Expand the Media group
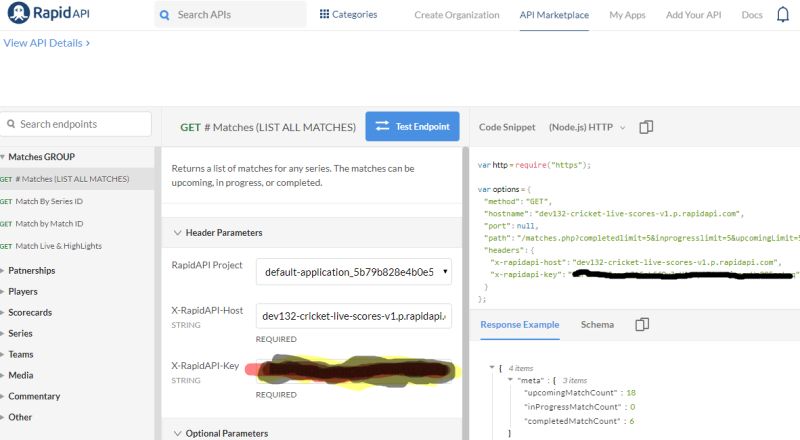 (3, 375)
